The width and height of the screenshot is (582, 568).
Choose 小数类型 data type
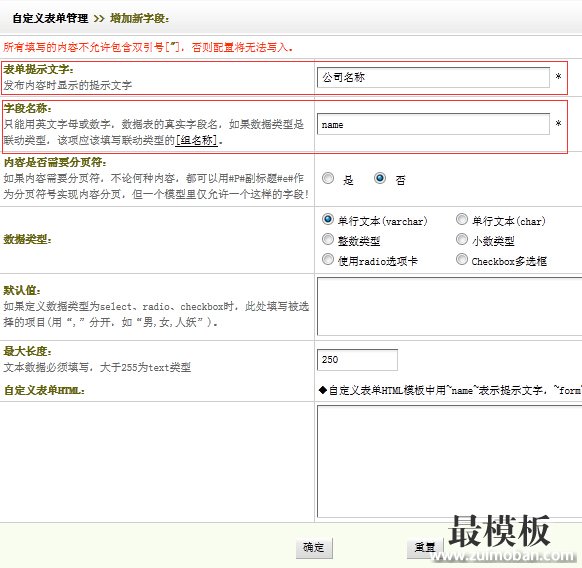pos(461,239)
